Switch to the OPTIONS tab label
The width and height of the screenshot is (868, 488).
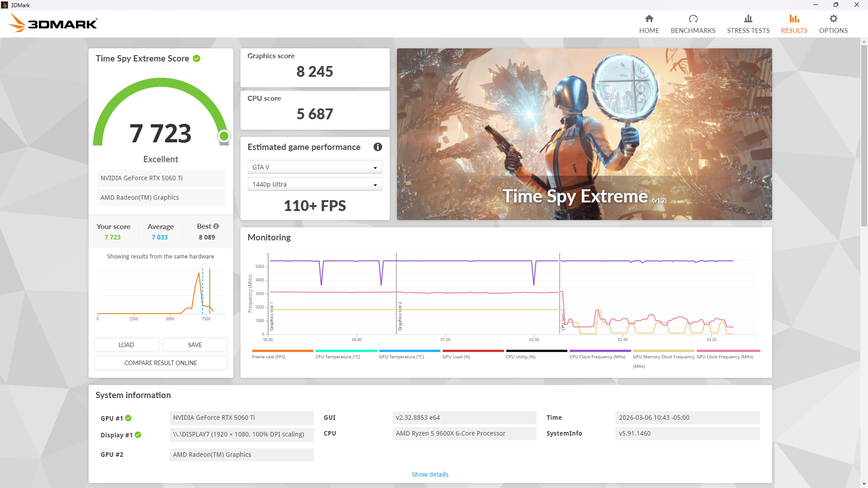point(833,31)
